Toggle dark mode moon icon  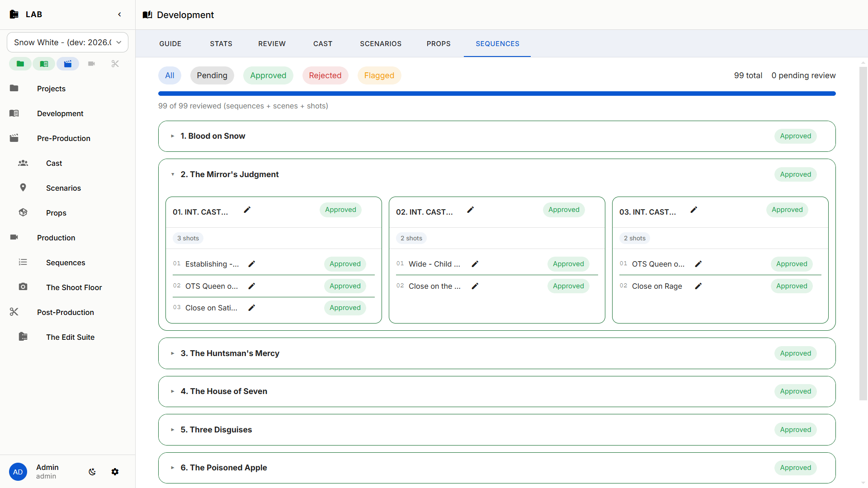point(92,472)
